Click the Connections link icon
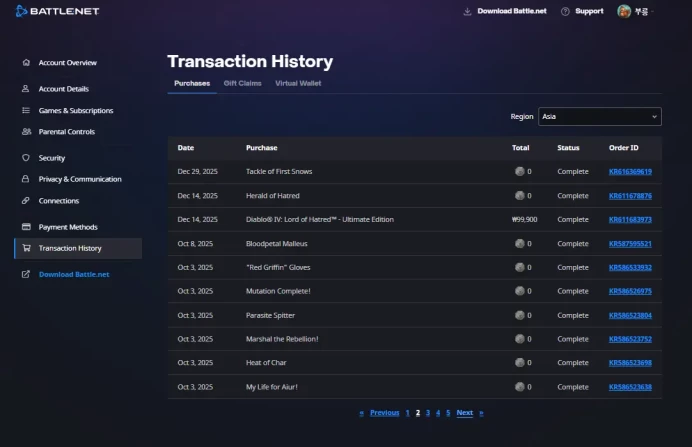 click(26, 200)
